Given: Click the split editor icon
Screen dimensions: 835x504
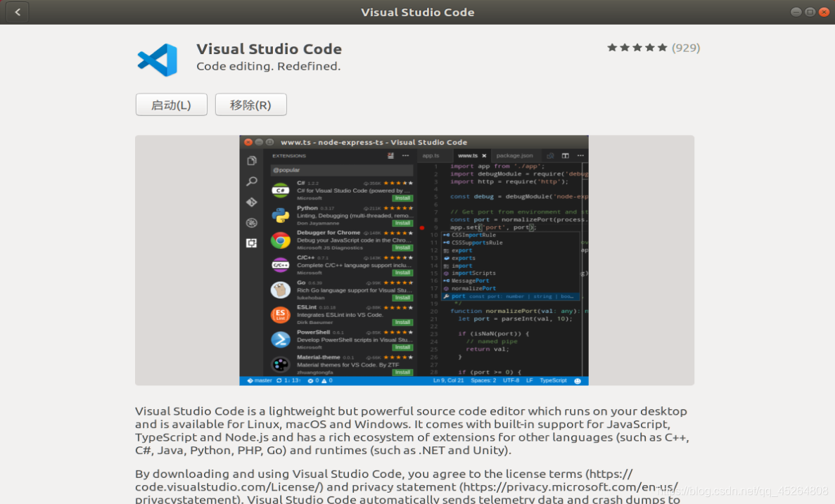Looking at the screenshot, I should 566,155.
